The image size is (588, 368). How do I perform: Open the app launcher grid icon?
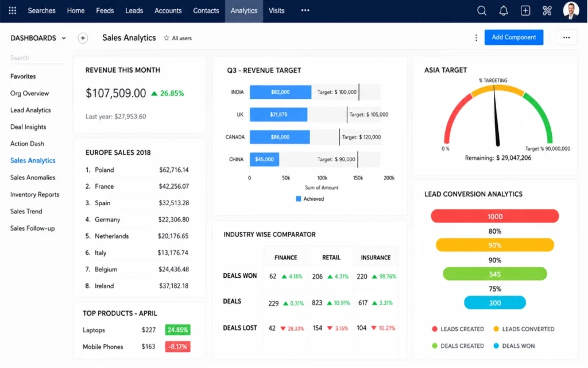(13, 10)
